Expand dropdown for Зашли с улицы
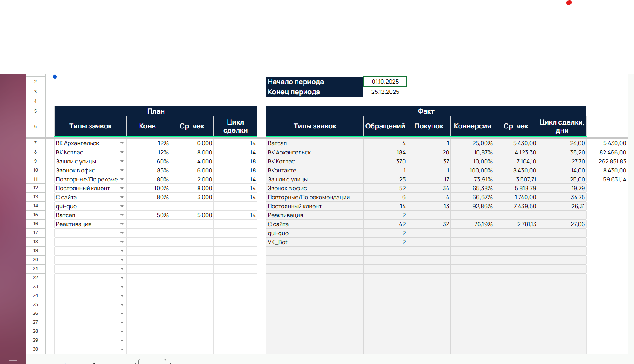The image size is (634, 364). tap(122, 161)
